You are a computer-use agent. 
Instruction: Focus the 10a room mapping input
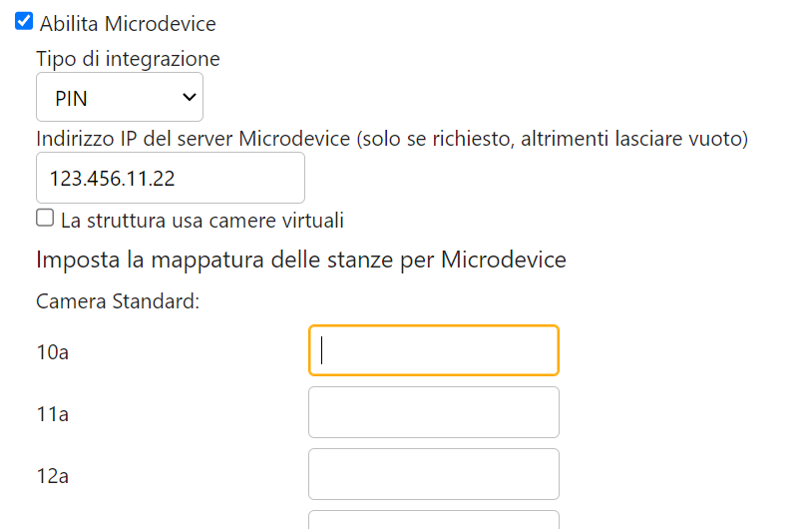click(434, 350)
